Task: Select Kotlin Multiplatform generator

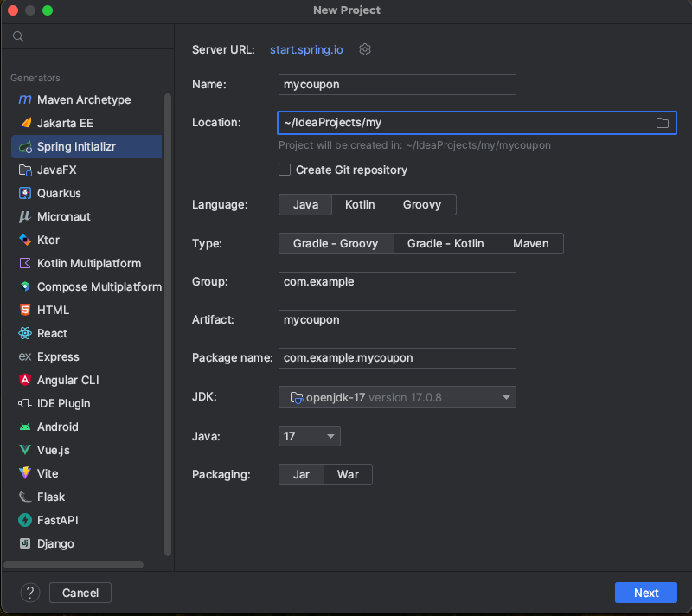Action: click(86, 263)
